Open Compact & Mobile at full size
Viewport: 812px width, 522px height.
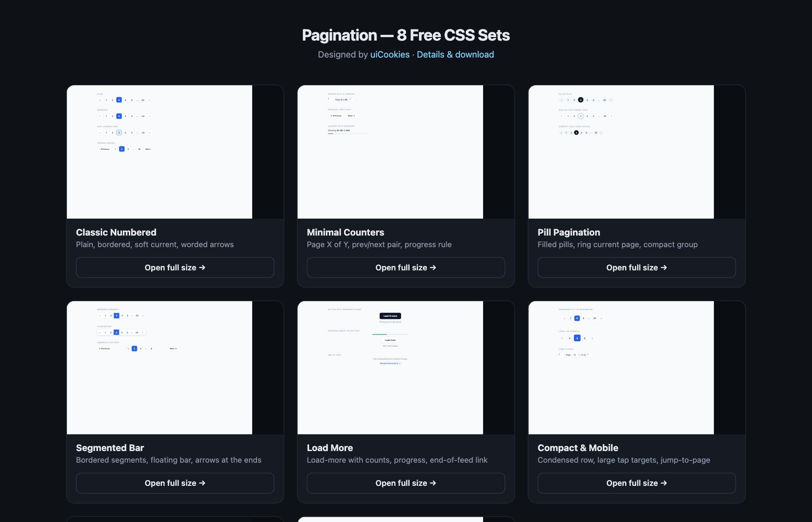[x=637, y=483]
